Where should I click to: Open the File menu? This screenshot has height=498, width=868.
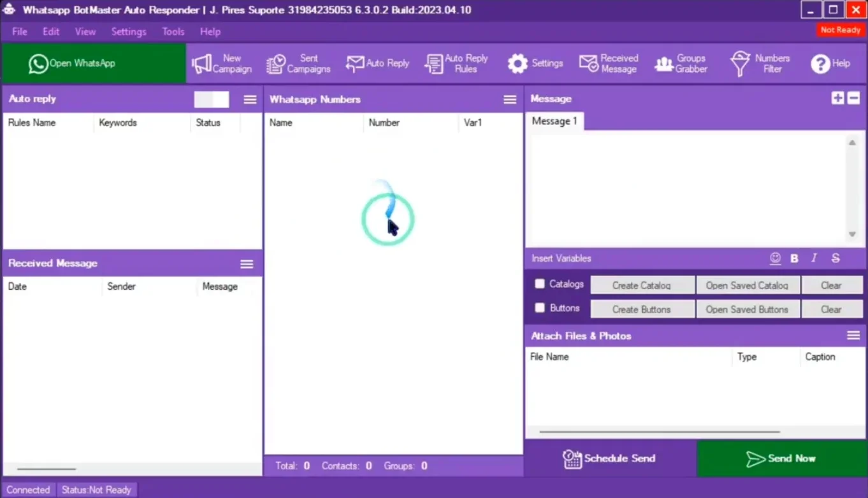click(x=20, y=31)
